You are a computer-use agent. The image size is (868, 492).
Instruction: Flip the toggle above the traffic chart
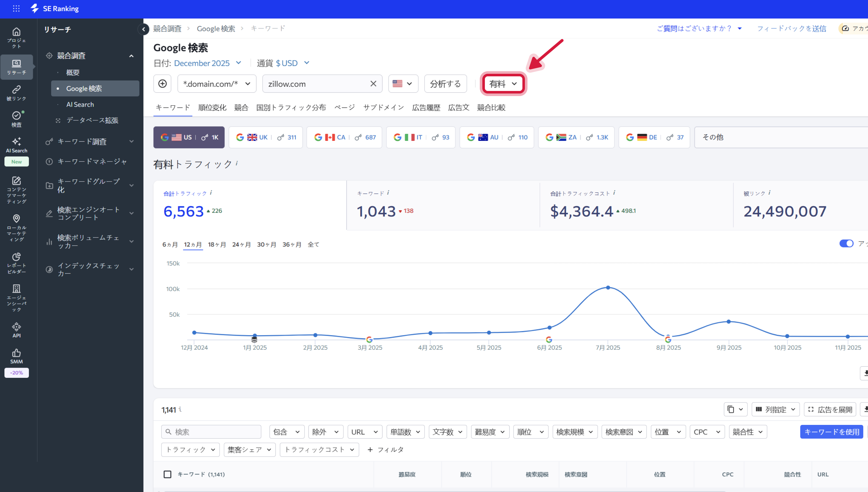[x=846, y=243]
